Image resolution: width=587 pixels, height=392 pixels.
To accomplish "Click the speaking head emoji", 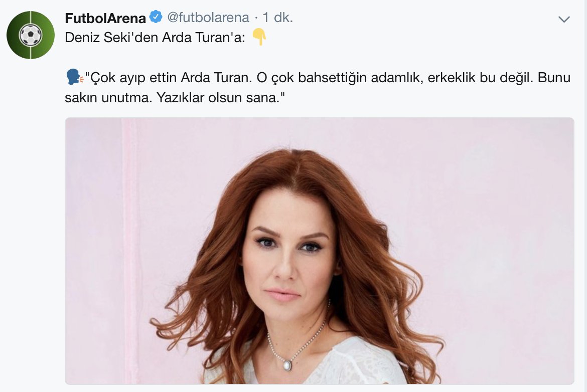I will coord(74,77).
